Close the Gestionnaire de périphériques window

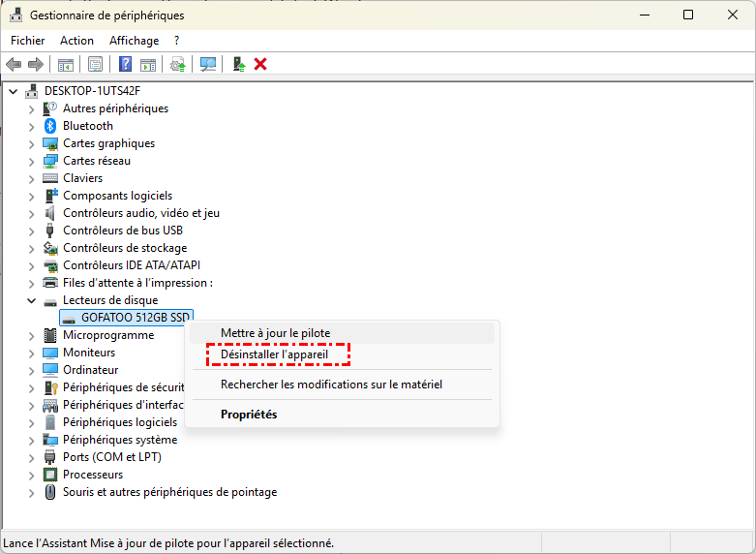733,15
